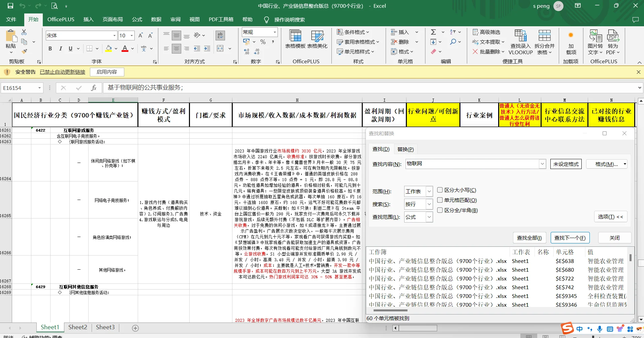Click the Increase Indent icon
This screenshot has width=644, height=338.
tap(207, 48)
